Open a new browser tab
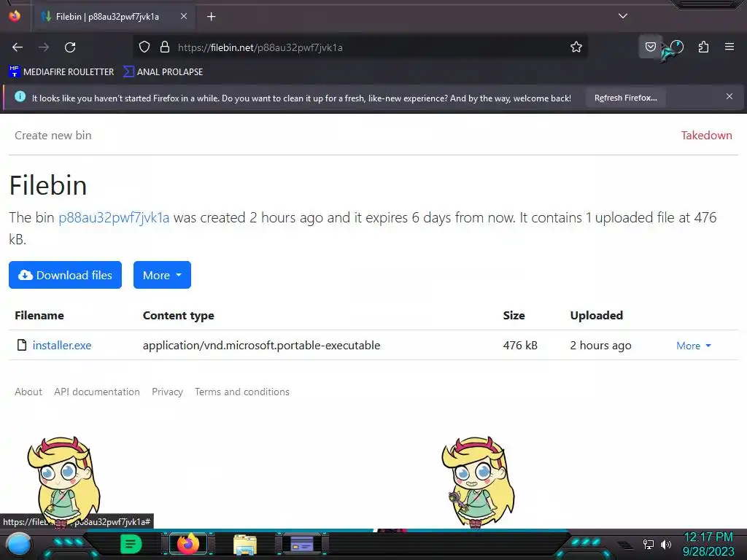Image resolution: width=747 pixels, height=560 pixels. (x=211, y=17)
